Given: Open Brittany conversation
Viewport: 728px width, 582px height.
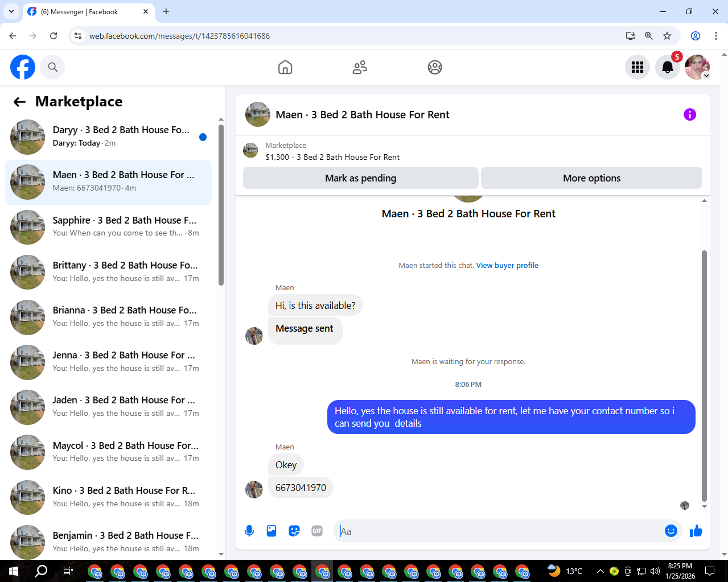Looking at the screenshot, I should pos(108,272).
